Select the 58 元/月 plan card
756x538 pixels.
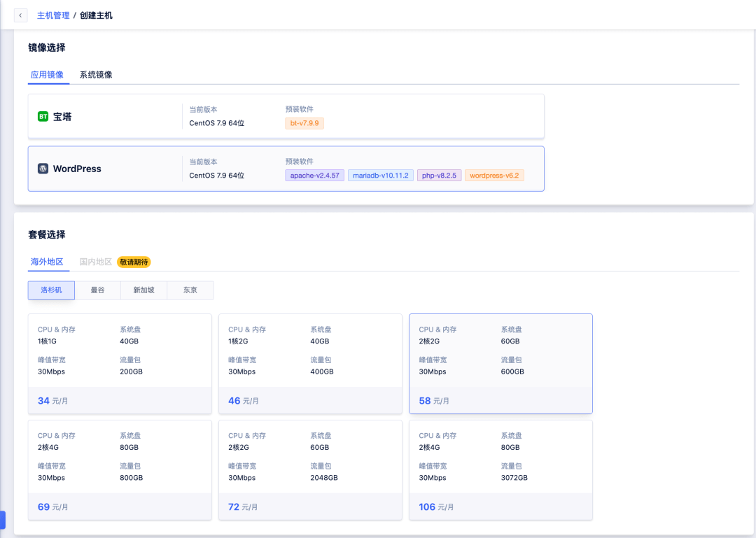click(500, 364)
